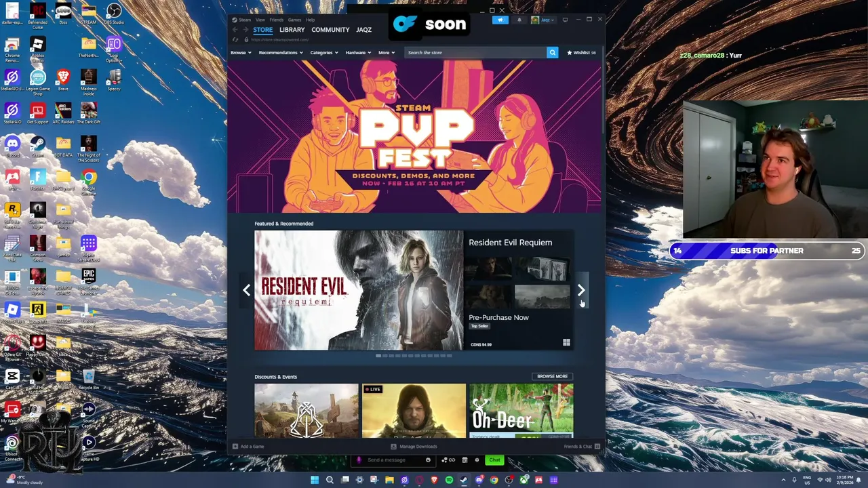Expand the Recommendations dropdown

[281, 53]
